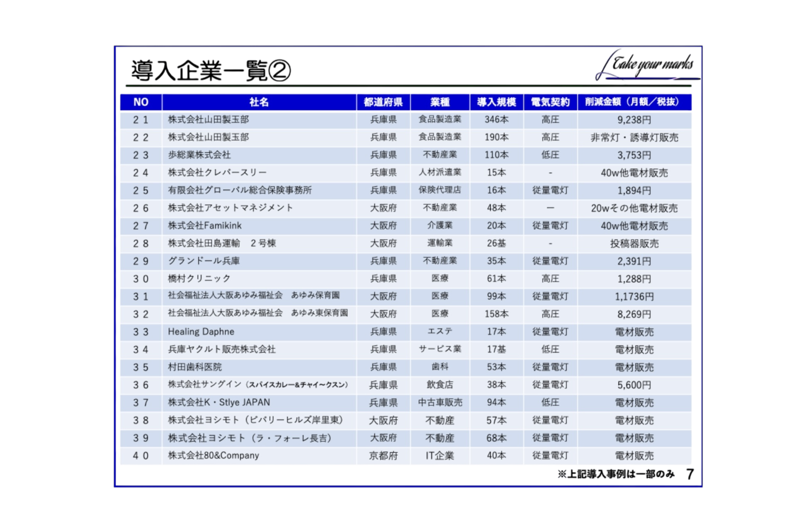Select the 京都府 prefecture cell
Viewport: 797px width, 532px height.
[383, 456]
